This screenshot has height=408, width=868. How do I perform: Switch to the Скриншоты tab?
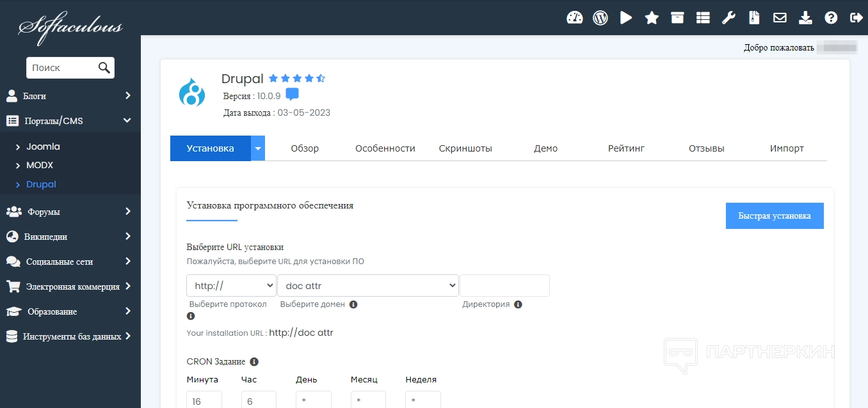(465, 148)
